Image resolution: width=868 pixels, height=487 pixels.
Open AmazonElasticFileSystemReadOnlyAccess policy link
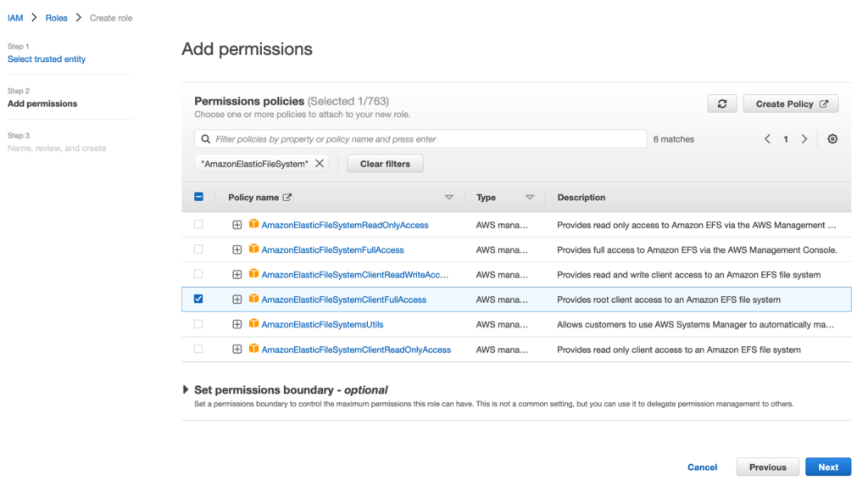(345, 225)
